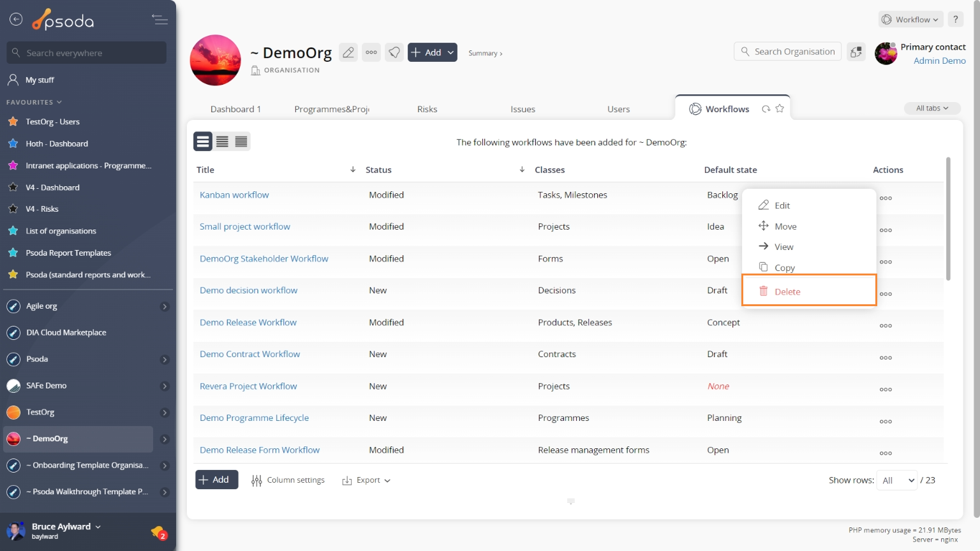Open actions for Revera Project Workflow row
The height and width of the screenshot is (551, 980).
pos(886,390)
